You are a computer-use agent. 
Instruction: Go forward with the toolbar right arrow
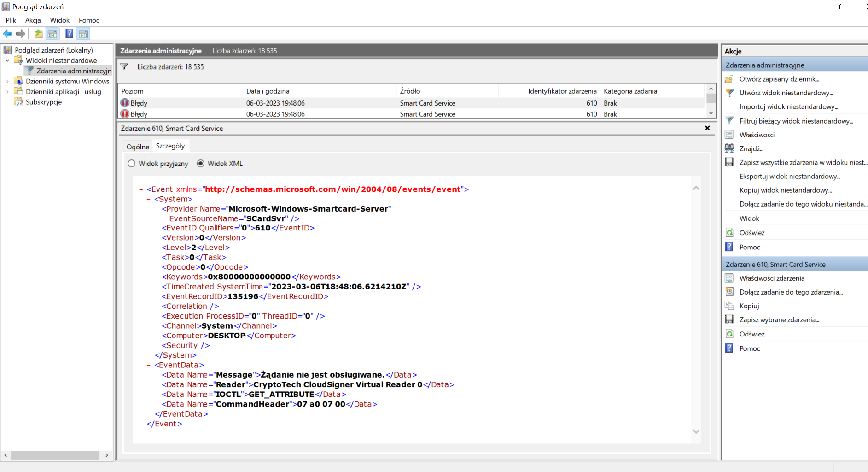20,34
